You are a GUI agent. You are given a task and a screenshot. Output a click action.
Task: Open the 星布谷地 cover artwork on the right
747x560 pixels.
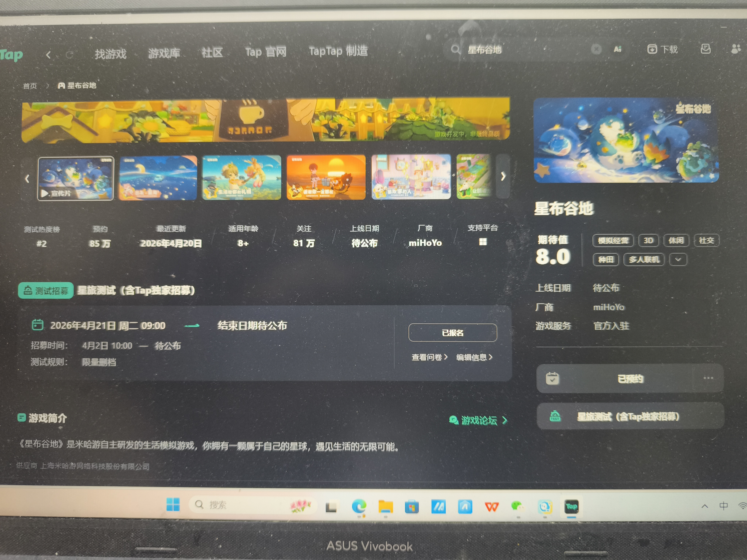626,140
